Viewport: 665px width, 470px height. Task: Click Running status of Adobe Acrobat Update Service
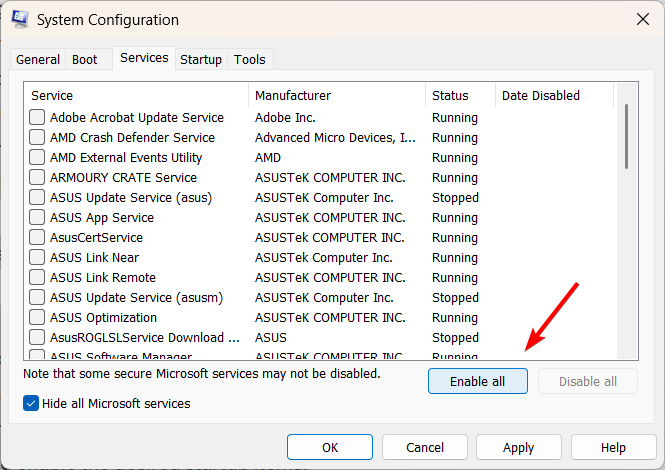pyautogui.click(x=455, y=118)
